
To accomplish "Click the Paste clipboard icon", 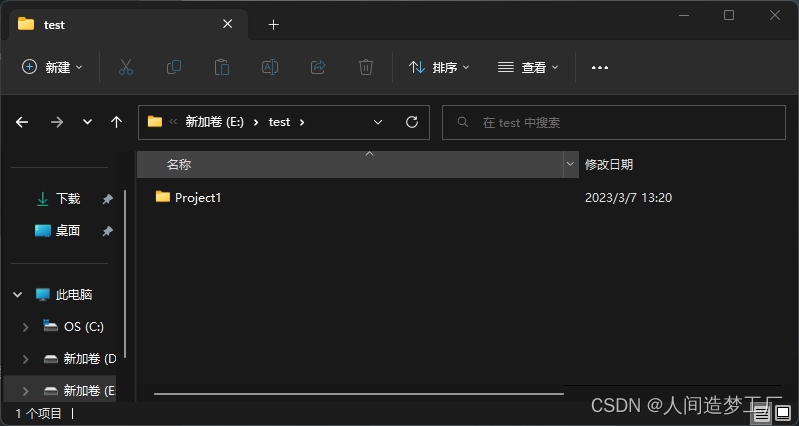I will click(222, 67).
